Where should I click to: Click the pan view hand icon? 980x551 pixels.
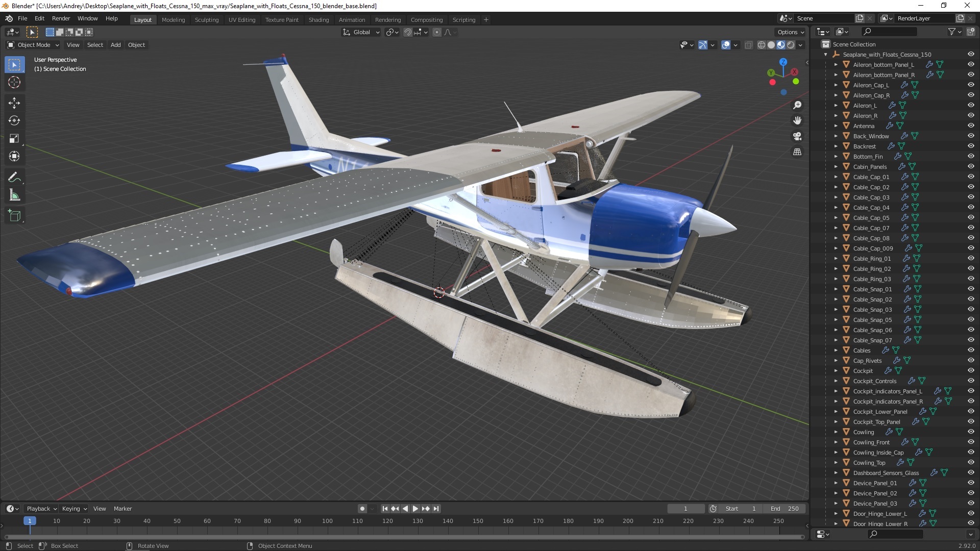797,121
